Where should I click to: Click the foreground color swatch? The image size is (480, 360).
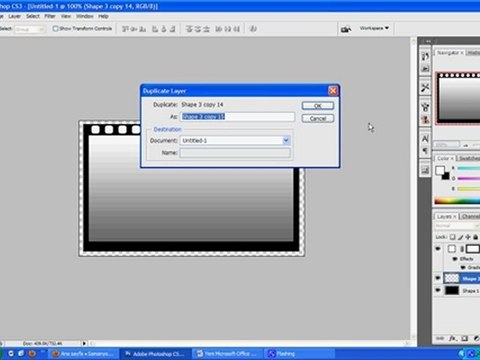(440, 170)
